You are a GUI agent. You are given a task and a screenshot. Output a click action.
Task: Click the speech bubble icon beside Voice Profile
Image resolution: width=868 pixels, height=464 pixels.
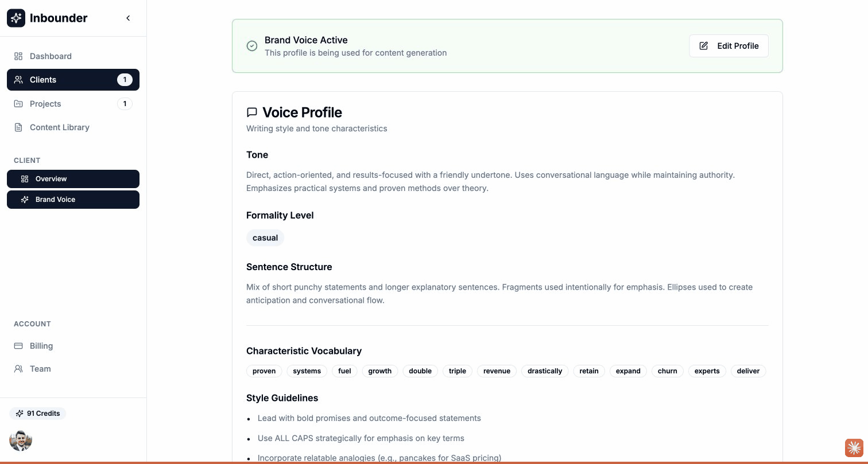click(251, 112)
